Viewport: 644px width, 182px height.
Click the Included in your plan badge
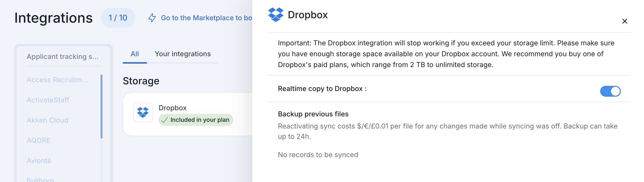coord(196,120)
